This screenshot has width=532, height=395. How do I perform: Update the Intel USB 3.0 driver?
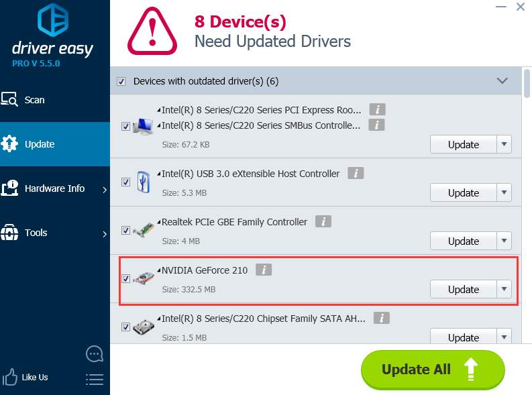pyautogui.click(x=464, y=192)
